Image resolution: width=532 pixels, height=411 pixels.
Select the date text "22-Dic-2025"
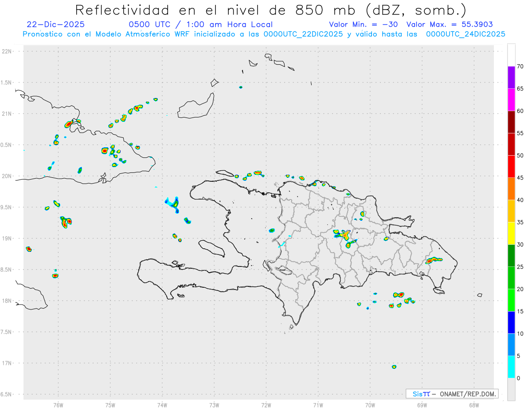(x=55, y=24)
